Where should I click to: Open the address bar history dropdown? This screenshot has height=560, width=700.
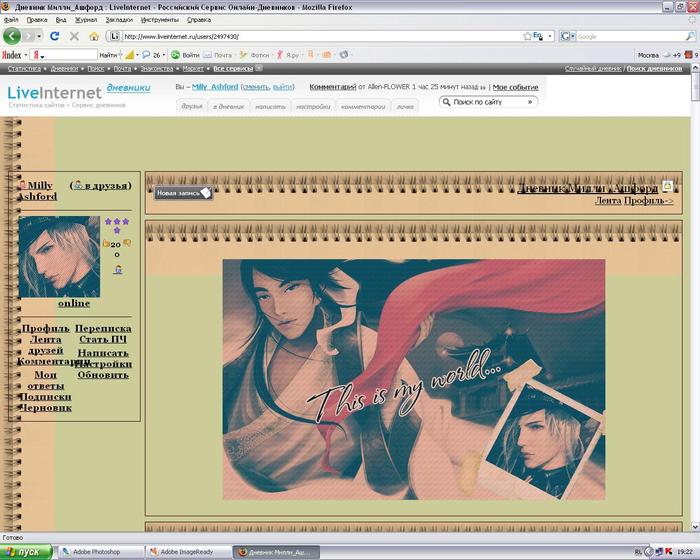[x=550, y=36]
